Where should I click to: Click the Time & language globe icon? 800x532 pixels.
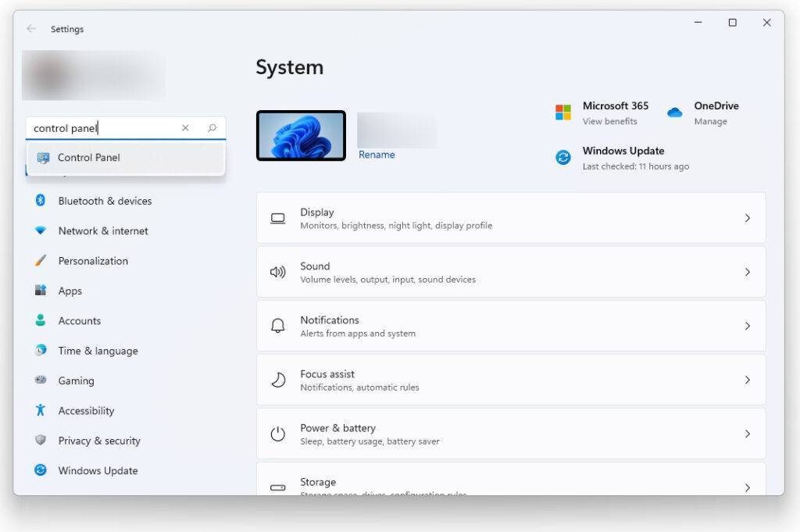point(41,350)
